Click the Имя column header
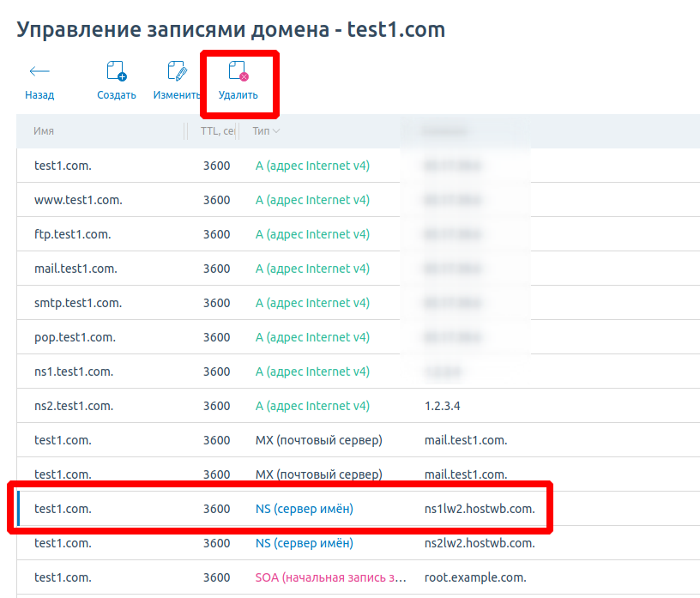 [45, 131]
